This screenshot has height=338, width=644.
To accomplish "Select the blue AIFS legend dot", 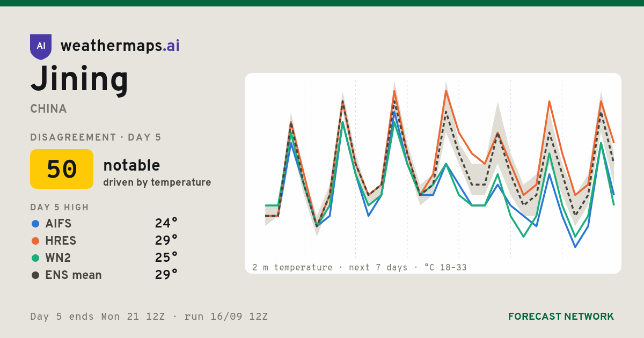I will pos(35,224).
